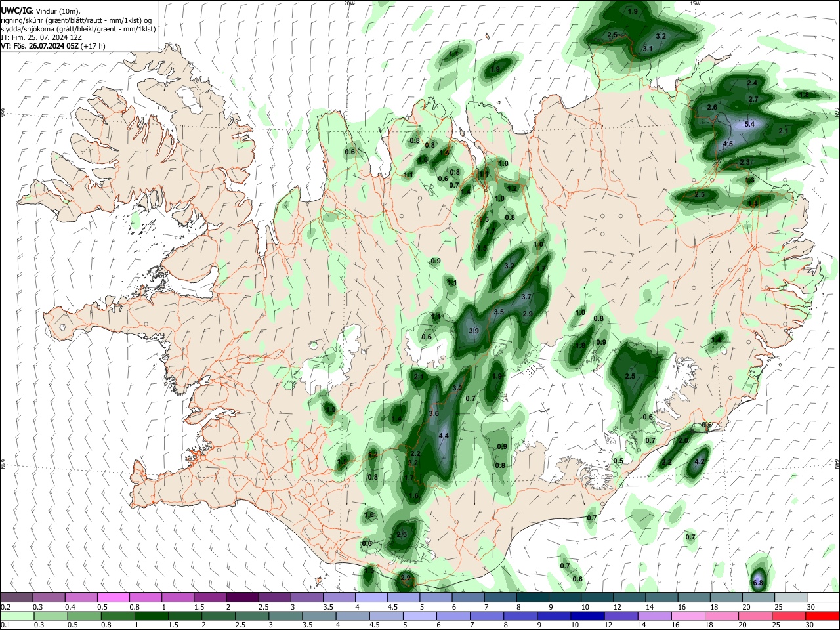Click the 4.4 precipitation value on the map
Screen dimensions: 840x630
[444, 436]
